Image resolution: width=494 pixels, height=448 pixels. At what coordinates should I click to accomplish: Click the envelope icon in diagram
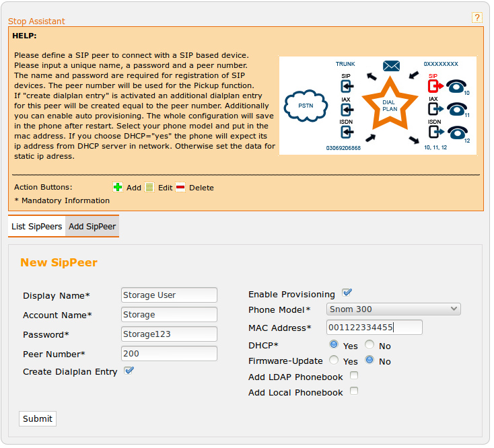tap(391, 66)
